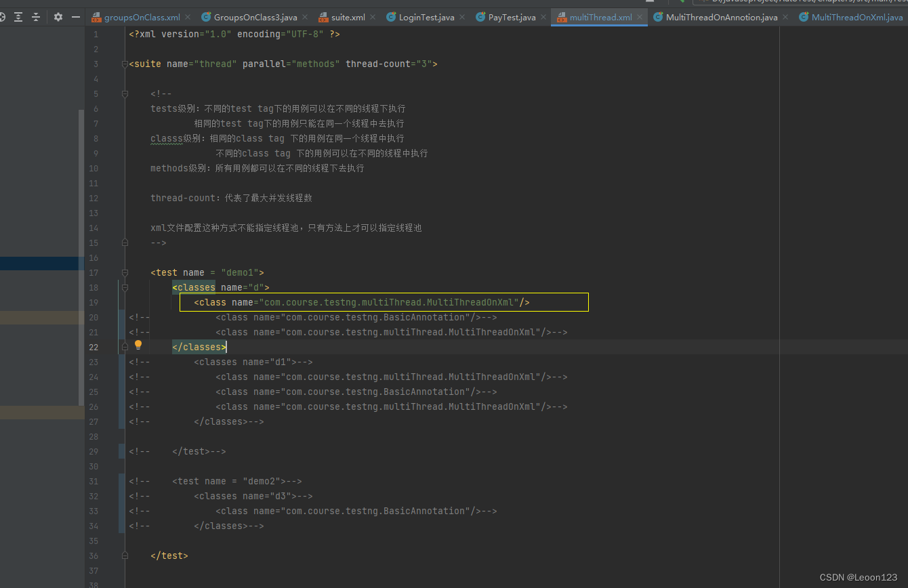Fold the test demo1 element on line 17

coord(125,273)
